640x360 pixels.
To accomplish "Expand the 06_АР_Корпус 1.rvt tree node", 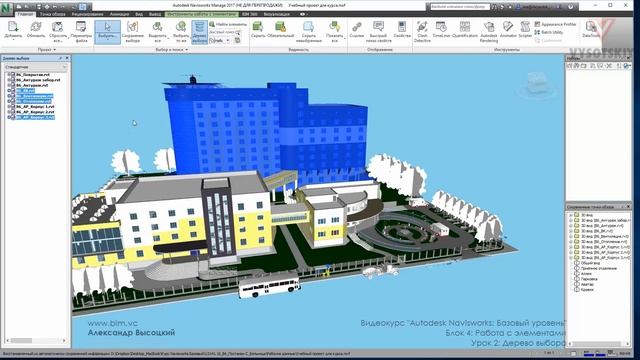I will coord(9,107).
